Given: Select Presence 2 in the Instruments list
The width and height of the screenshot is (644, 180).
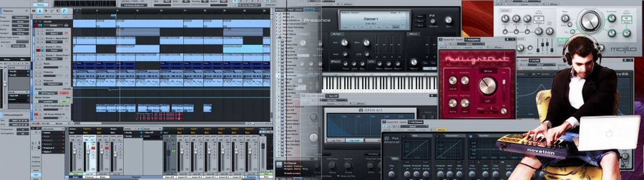Looking at the screenshot, I should (53, 148).
